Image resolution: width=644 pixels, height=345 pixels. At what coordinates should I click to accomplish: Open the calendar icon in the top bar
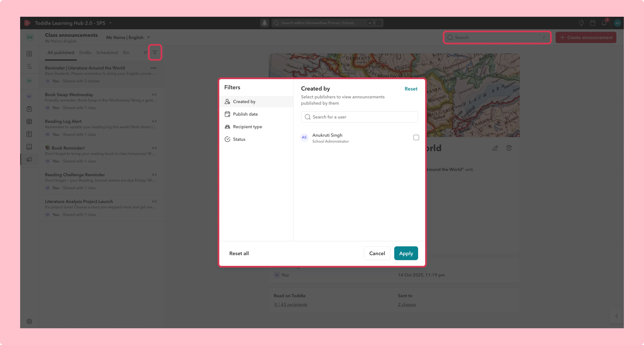coord(593,23)
